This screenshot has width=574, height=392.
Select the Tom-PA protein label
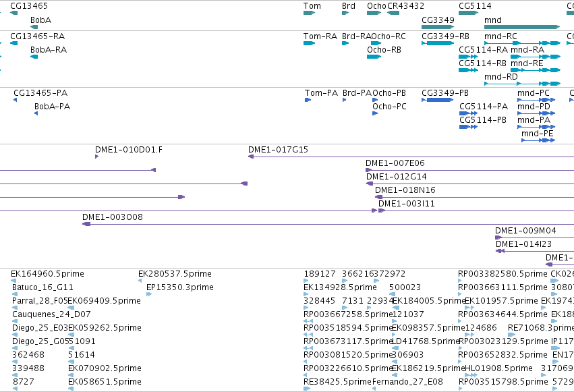322,93
